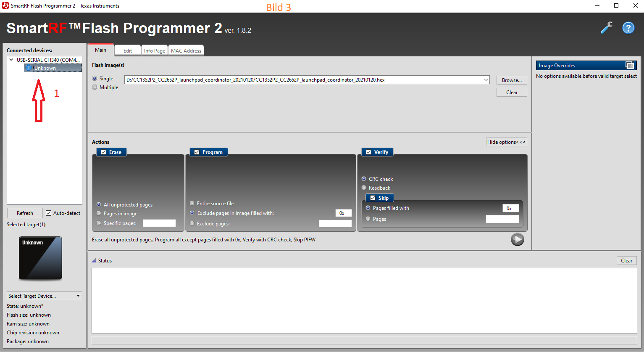Switch to the Main tab
Image resolution: width=644 pixels, height=352 pixels.
click(100, 50)
